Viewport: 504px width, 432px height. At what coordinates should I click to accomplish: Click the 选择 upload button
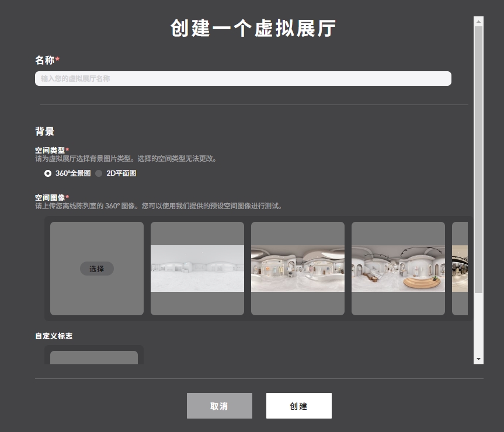(97, 269)
